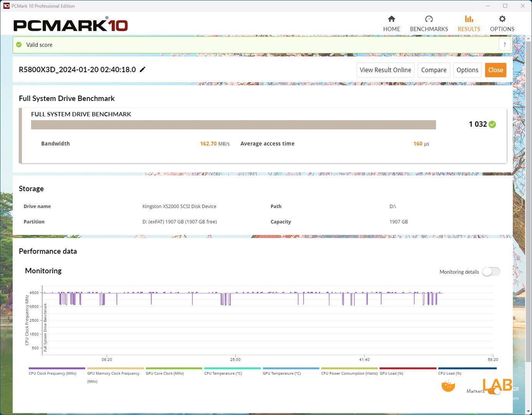
Task: Select the GPU Load (%) legend item
Action: pos(408,372)
